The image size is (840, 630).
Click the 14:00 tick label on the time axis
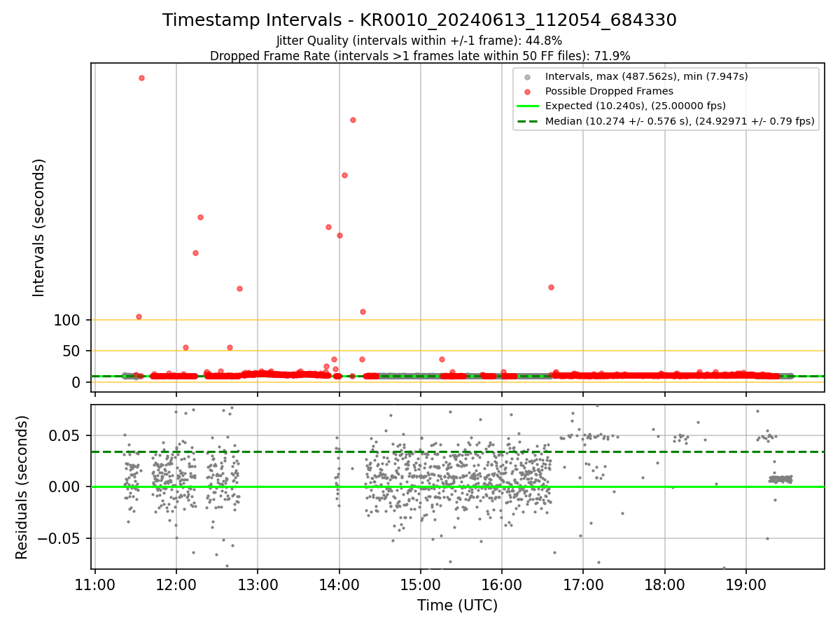pyautogui.click(x=339, y=584)
